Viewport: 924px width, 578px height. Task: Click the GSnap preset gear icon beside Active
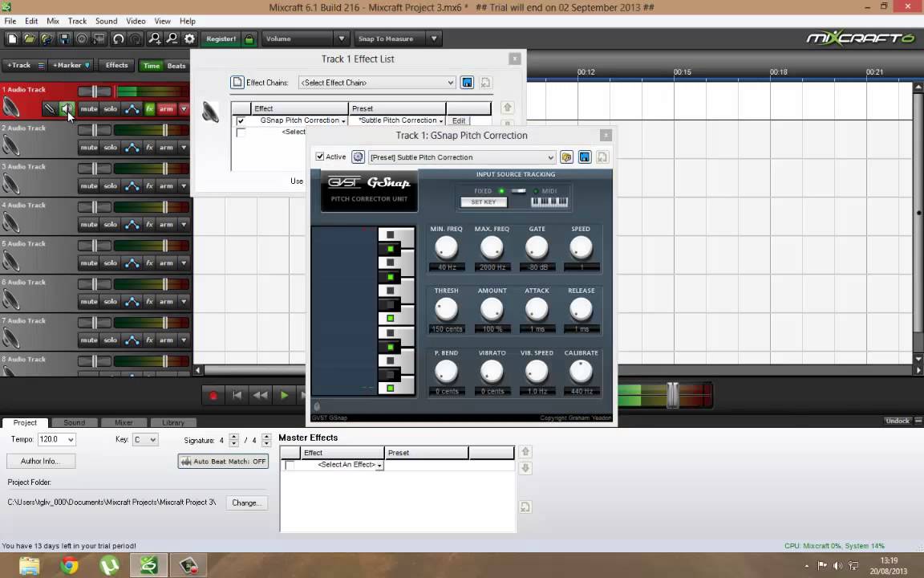tap(358, 157)
